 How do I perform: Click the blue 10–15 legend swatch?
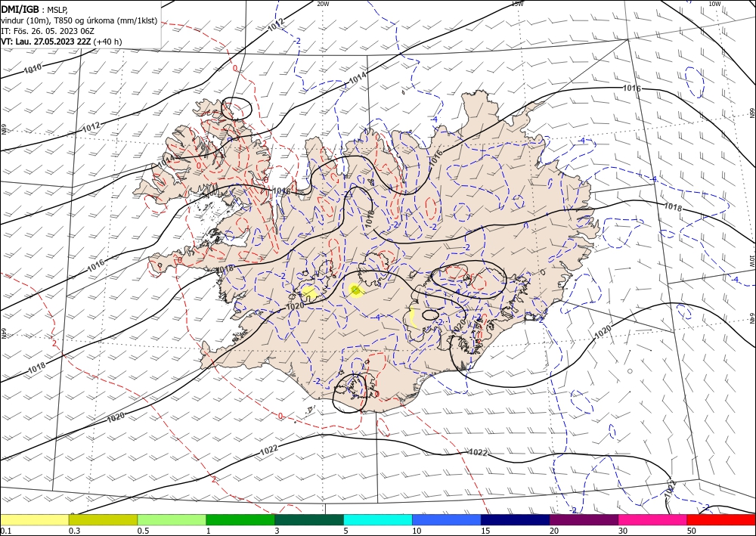447,519
